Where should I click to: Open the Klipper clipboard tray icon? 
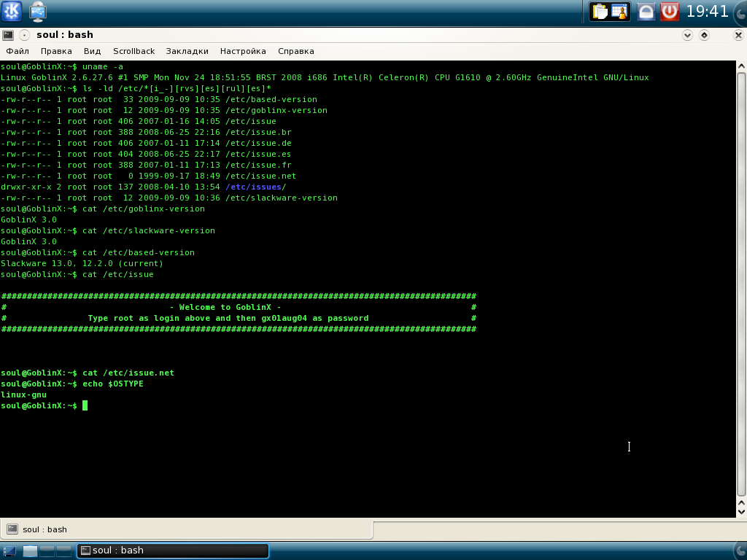point(600,12)
